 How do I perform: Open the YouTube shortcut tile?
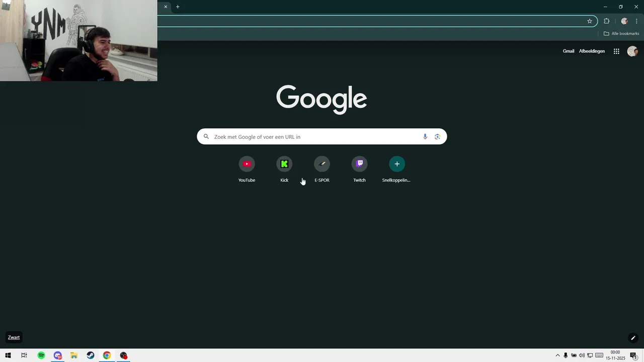pos(247,169)
